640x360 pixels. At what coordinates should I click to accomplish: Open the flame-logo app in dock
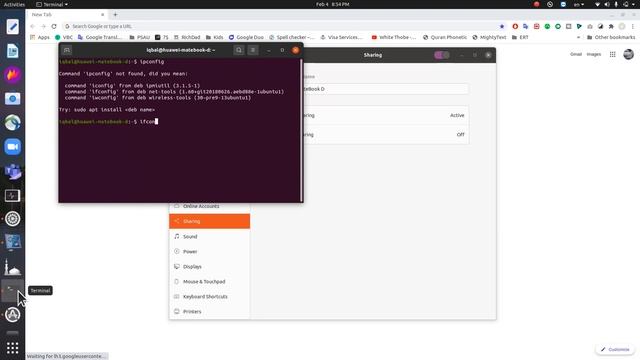tap(13, 75)
